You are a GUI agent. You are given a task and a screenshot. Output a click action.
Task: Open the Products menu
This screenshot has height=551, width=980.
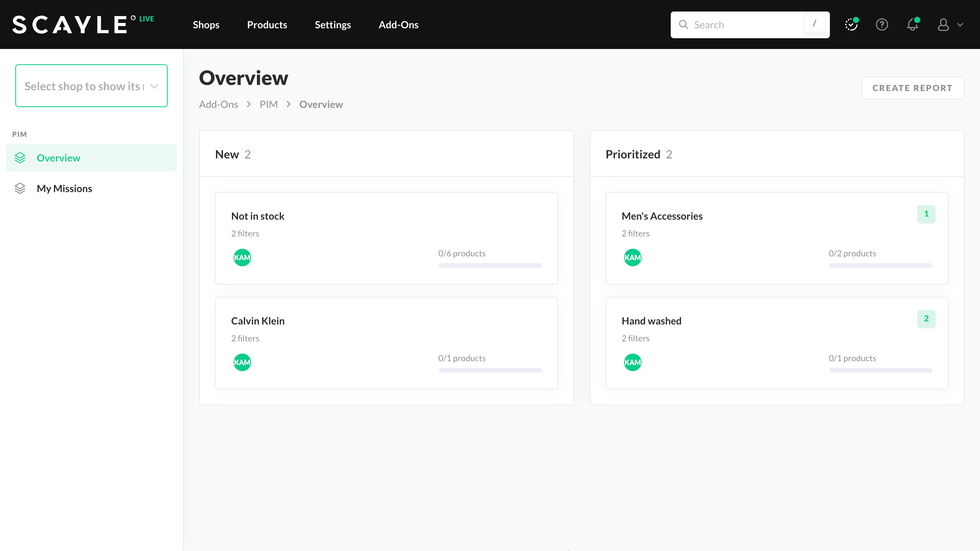point(267,25)
